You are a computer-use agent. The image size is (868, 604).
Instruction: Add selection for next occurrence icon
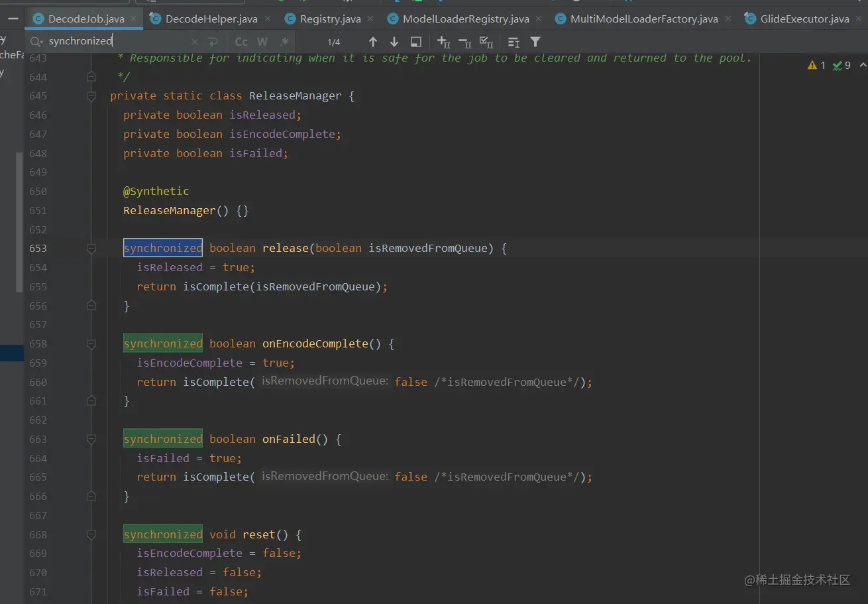tap(444, 42)
